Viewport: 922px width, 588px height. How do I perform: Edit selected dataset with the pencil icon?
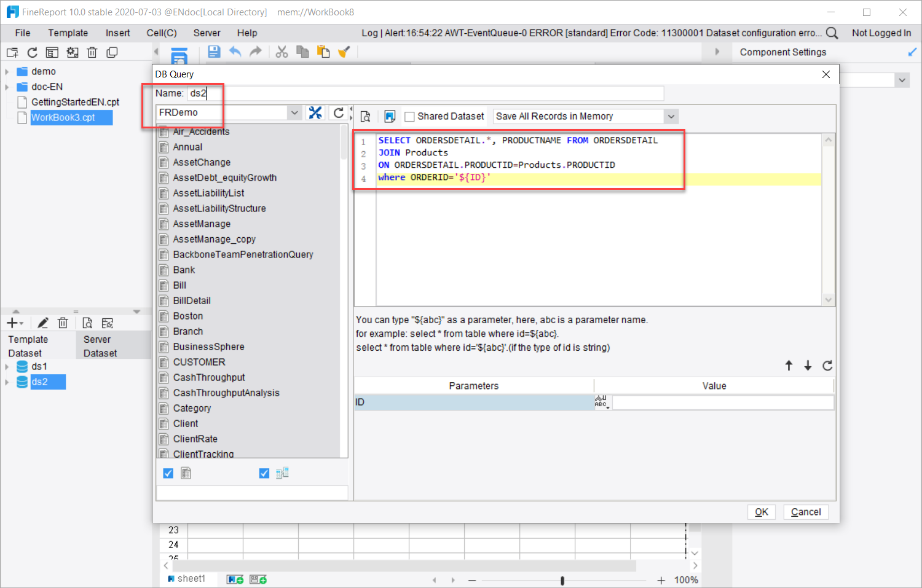point(42,323)
